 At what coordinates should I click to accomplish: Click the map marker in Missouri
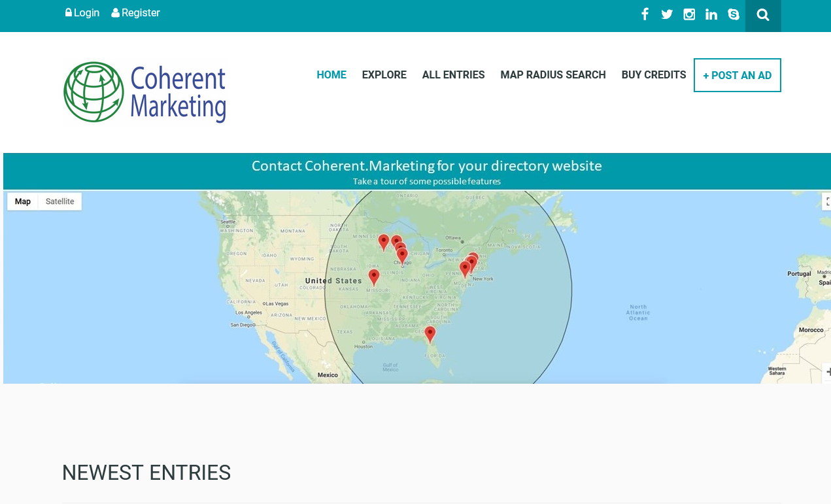click(x=374, y=277)
